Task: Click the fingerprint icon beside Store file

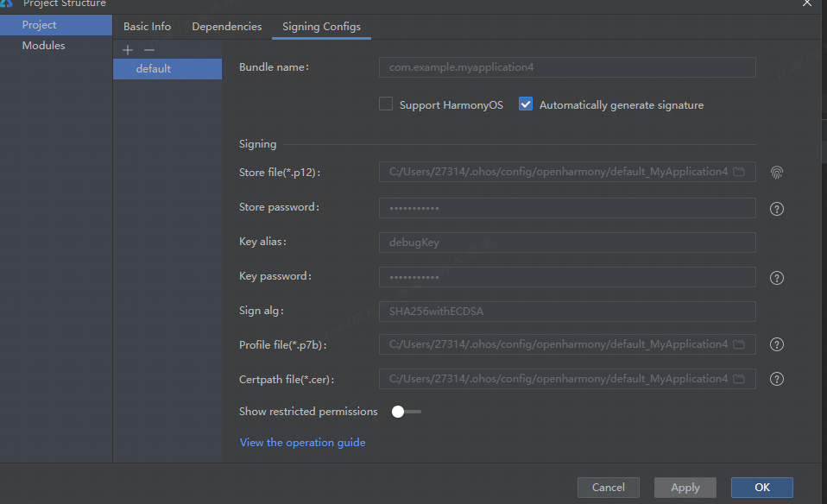Action: pyautogui.click(x=777, y=172)
